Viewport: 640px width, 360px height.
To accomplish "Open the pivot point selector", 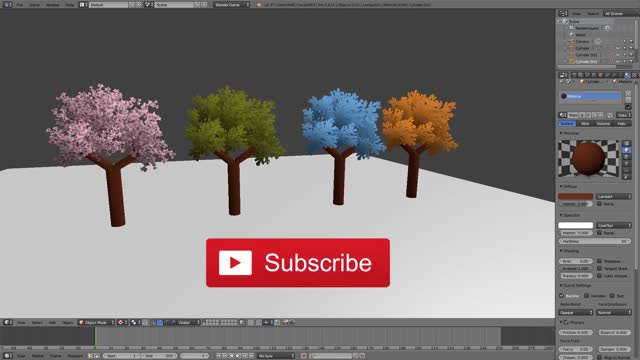I will tap(135, 322).
